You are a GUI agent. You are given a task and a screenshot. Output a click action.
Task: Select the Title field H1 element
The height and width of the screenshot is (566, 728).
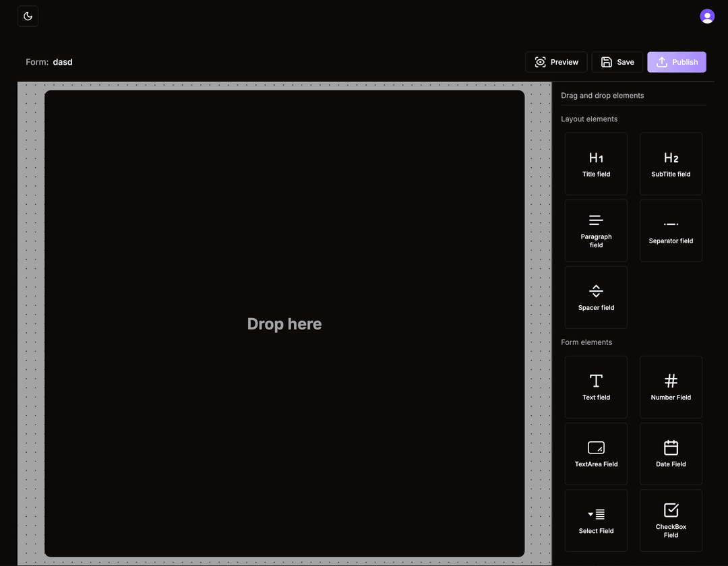pyautogui.click(x=596, y=164)
